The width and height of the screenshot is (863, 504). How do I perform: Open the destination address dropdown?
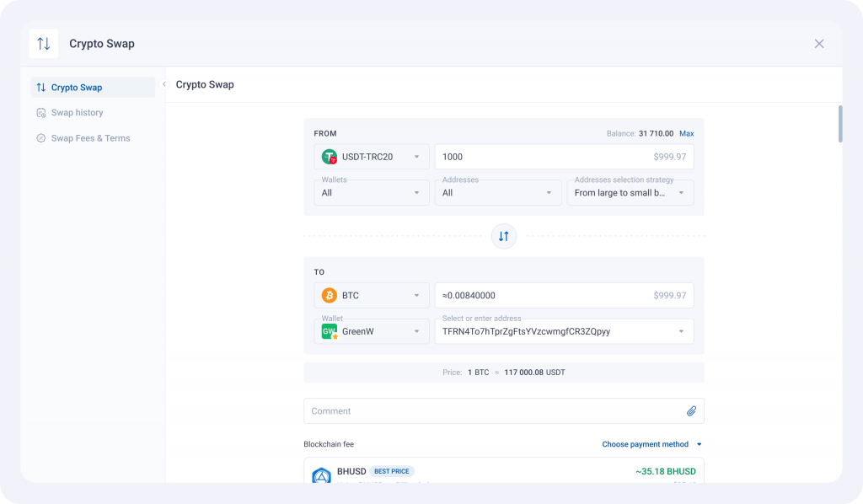pyautogui.click(x=681, y=331)
